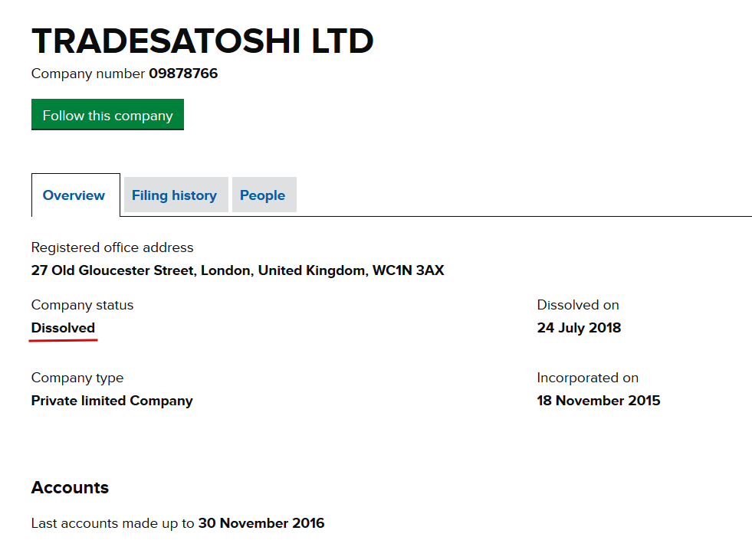Select the Dissolved status text
This screenshot has height=560, width=752.
tap(64, 328)
